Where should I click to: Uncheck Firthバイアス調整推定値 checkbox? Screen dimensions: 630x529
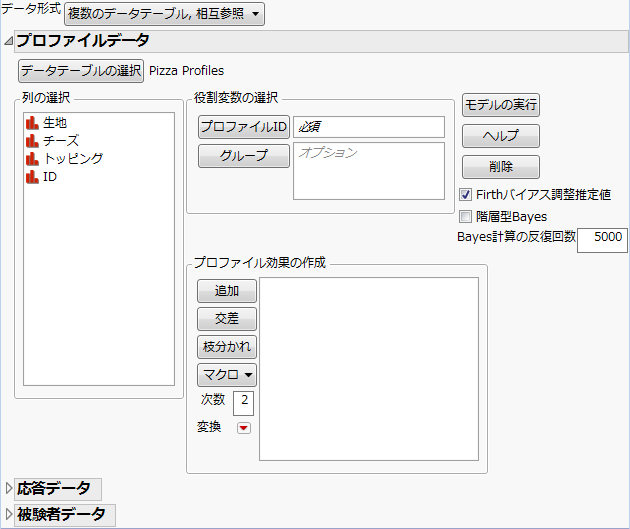(x=465, y=195)
